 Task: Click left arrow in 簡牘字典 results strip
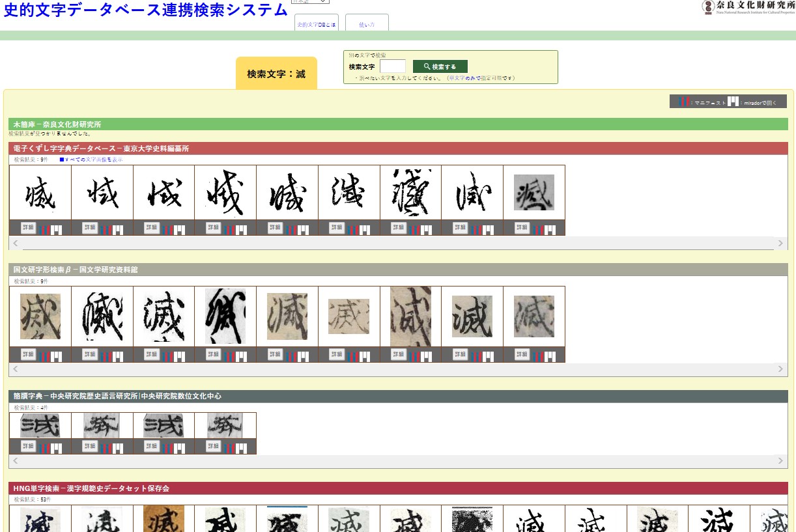pyautogui.click(x=15, y=461)
